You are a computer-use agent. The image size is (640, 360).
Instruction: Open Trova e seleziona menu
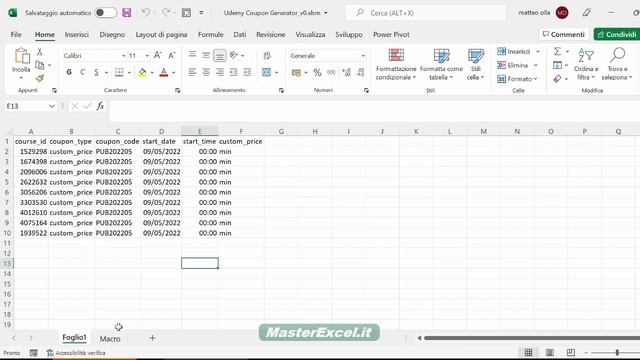point(617,64)
